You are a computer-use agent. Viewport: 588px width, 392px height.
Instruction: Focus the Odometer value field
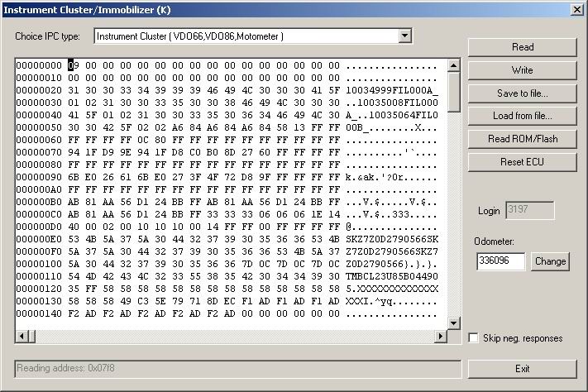point(501,261)
